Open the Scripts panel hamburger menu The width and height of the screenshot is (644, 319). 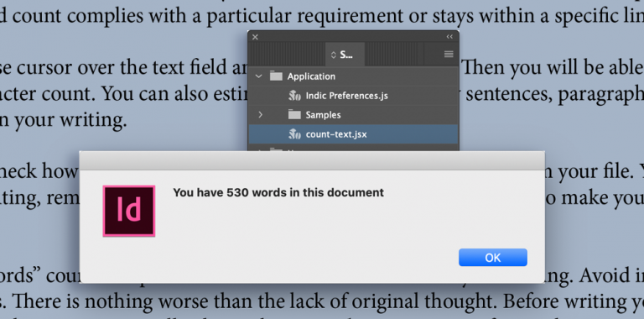pos(449,55)
